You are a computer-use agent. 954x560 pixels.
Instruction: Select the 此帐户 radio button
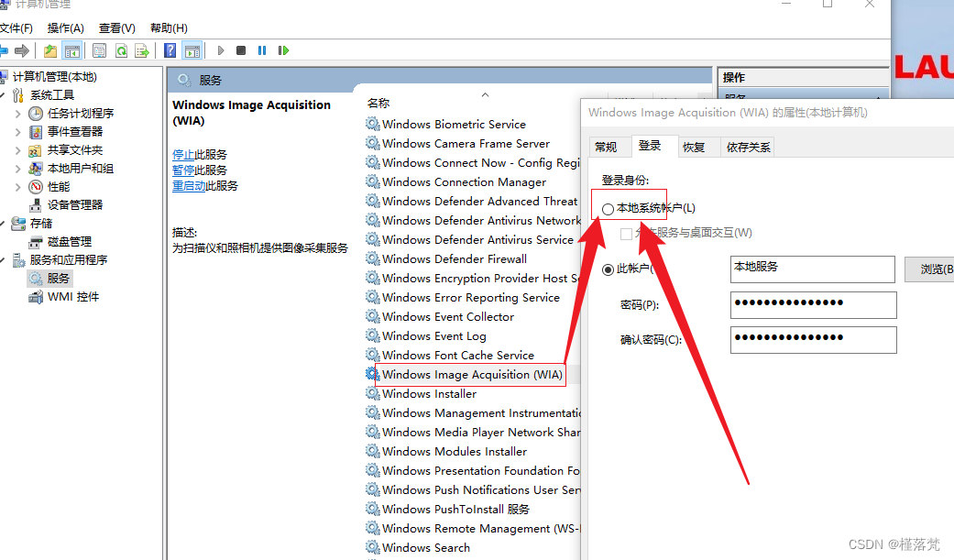pos(608,269)
